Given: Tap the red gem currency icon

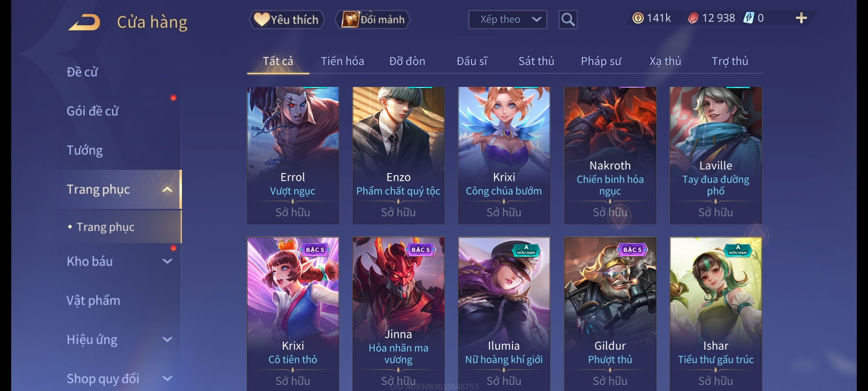Looking at the screenshot, I should click(x=693, y=18).
